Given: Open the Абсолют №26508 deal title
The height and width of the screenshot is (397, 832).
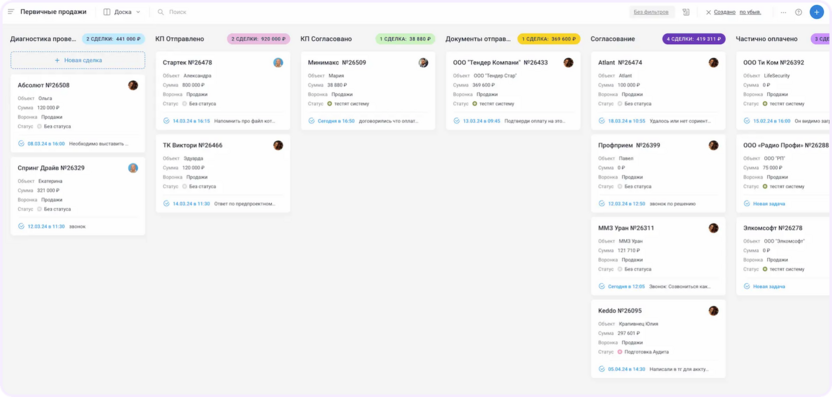Looking at the screenshot, I should (44, 85).
